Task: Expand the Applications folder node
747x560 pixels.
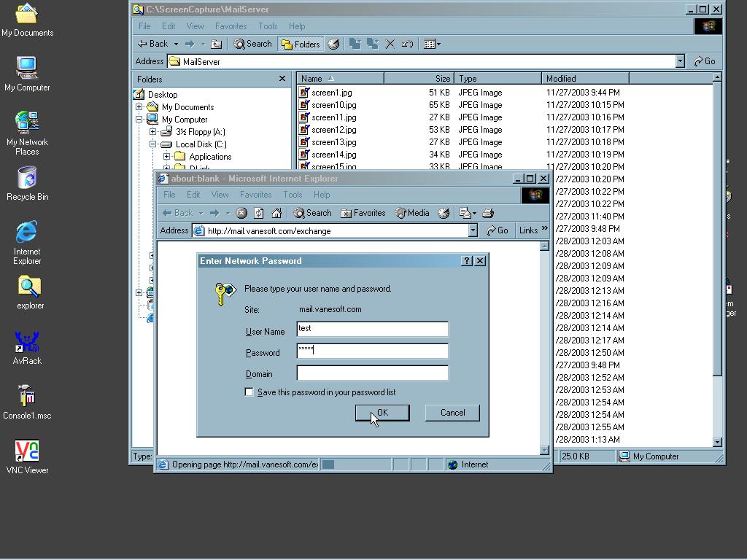Action: pyautogui.click(x=167, y=156)
